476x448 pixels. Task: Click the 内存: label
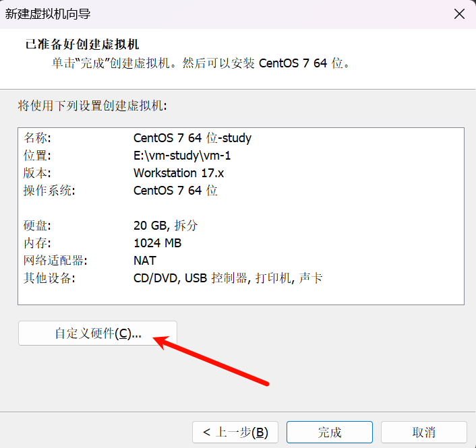[37, 243]
